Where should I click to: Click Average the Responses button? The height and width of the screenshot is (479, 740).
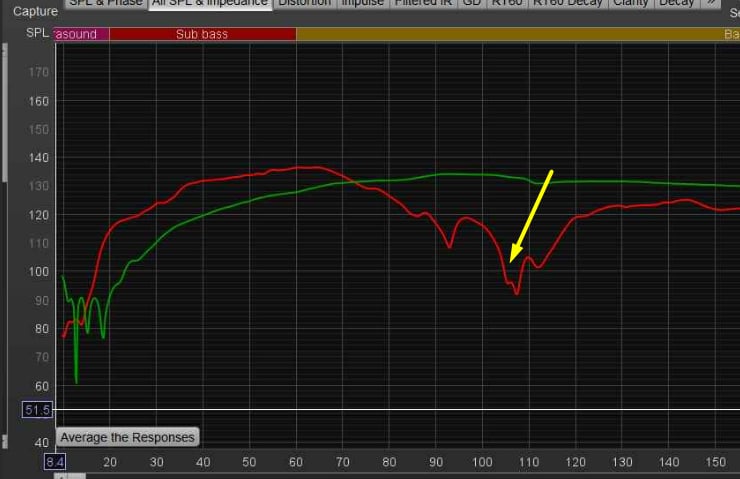(x=127, y=437)
